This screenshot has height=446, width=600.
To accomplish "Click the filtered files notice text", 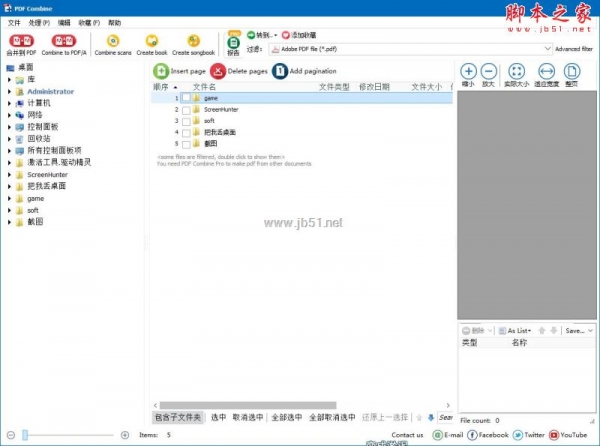I will pos(221,157).
